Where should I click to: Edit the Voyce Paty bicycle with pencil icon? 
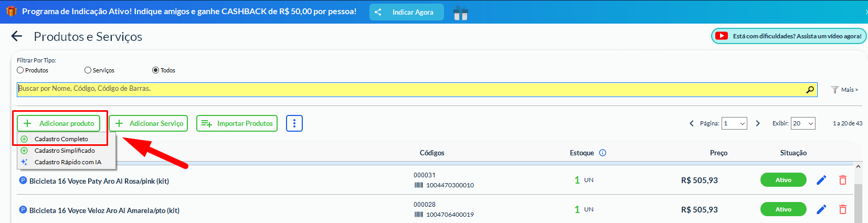pos(821,180)
